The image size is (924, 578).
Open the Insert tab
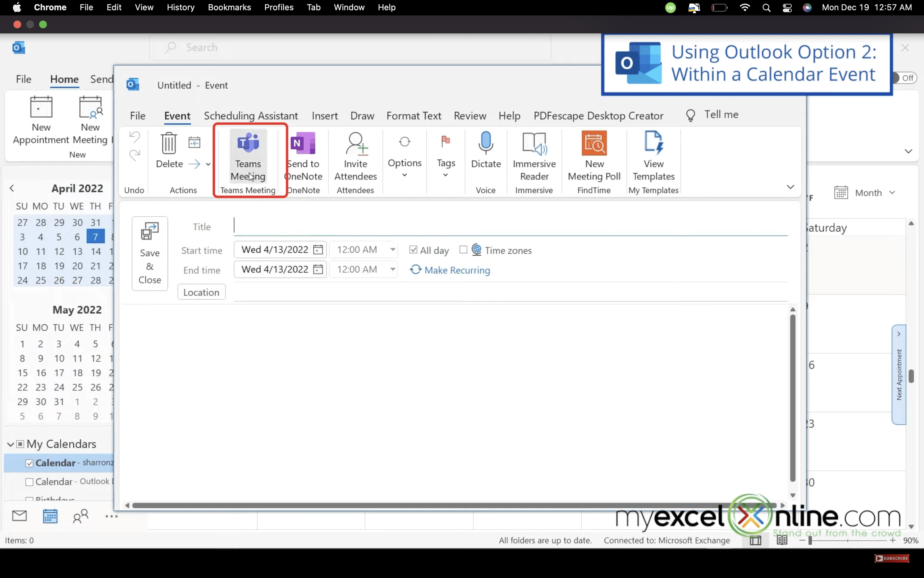coord(325,116)
